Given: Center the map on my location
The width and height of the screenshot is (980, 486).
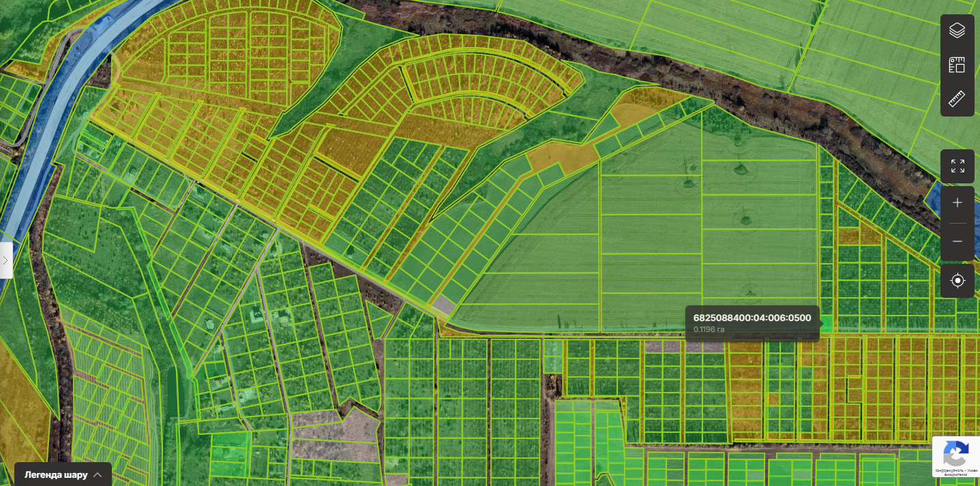Looking at the screenshot, I should (x=957, y=280).
